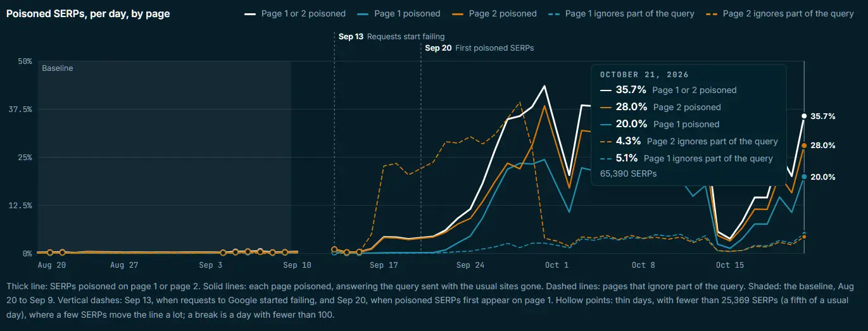Click the 25% y-axis label
Image resolution: width=868 pixels, height=331 pixels.
(x=25, y=157)
